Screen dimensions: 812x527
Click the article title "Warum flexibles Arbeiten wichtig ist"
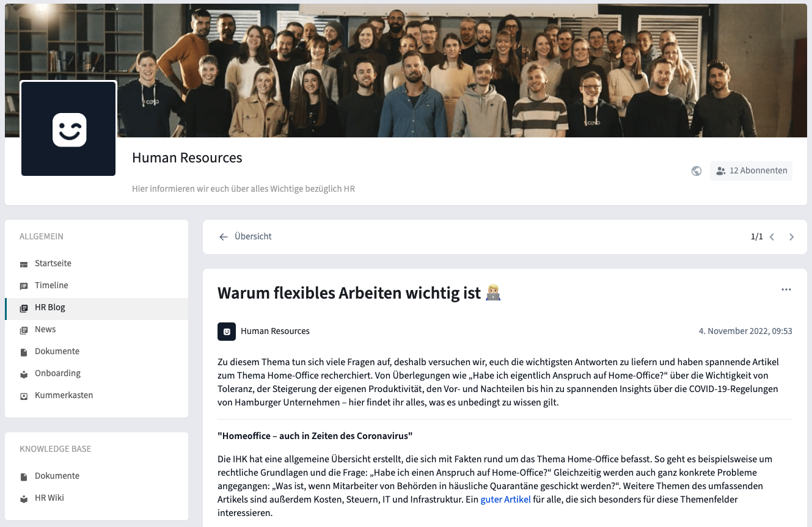[349, 293]
